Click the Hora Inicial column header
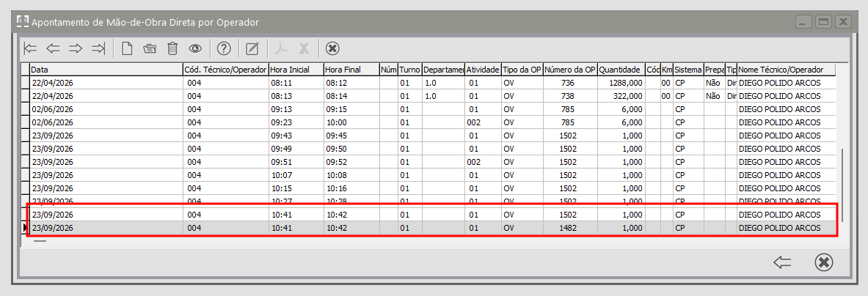 (296, 70)
